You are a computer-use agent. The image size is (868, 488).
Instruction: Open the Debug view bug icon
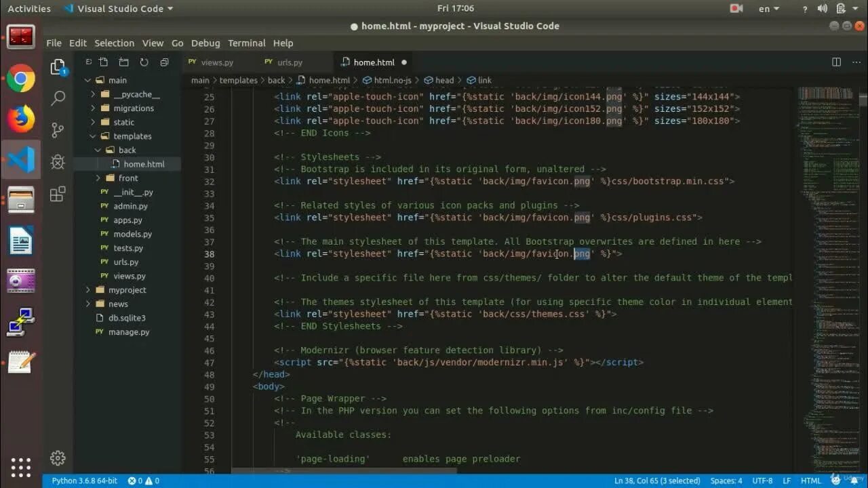point(58,162)
